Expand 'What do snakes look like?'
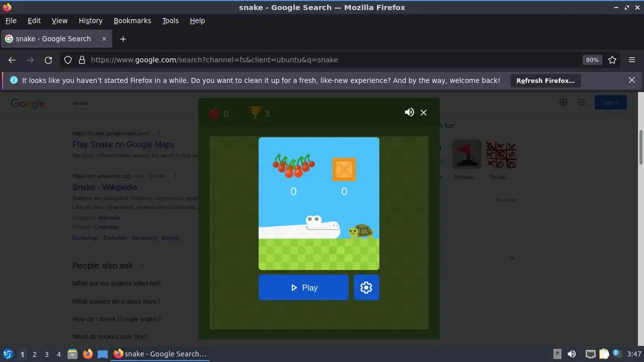Image resolution: width=644 pixels, height=362 pixels. pyautogui.click(x=110, y=336)
